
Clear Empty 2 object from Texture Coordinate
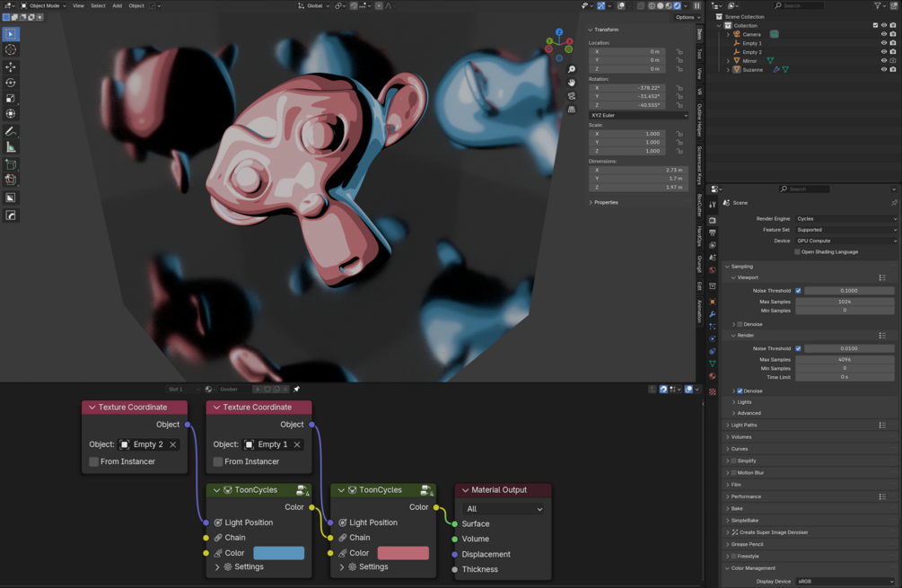tap(172, 444)
